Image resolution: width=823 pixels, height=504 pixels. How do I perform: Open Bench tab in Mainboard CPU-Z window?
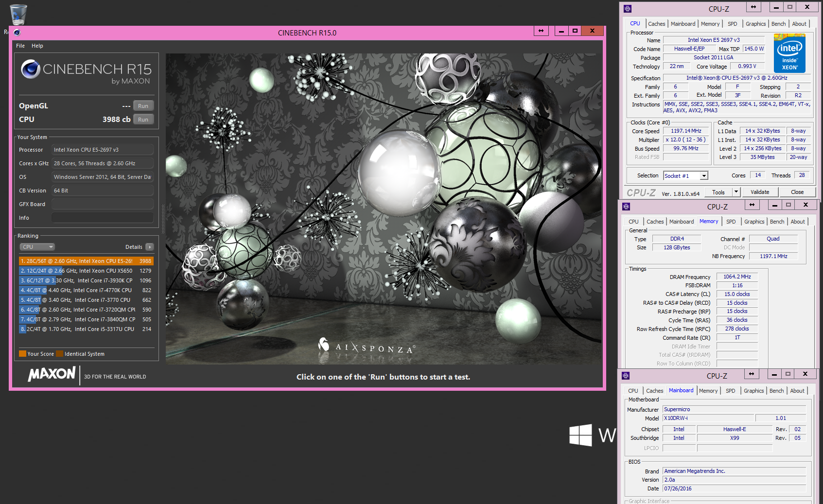pos(776,391)
